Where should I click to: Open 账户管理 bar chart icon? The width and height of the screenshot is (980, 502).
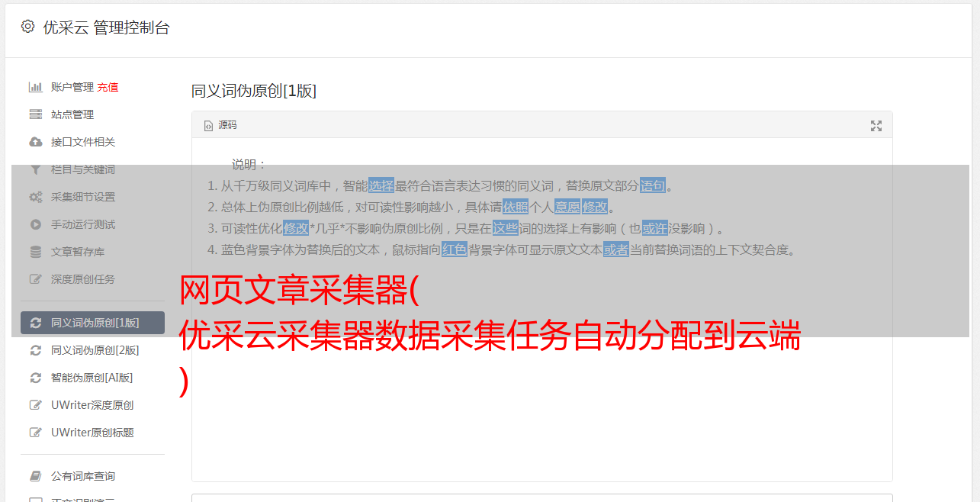(x=35, y=87)
